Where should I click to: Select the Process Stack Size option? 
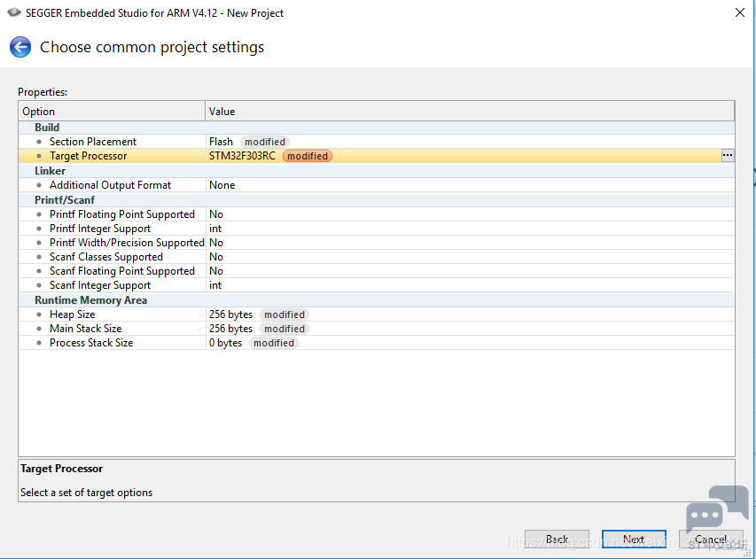[91, 343]
